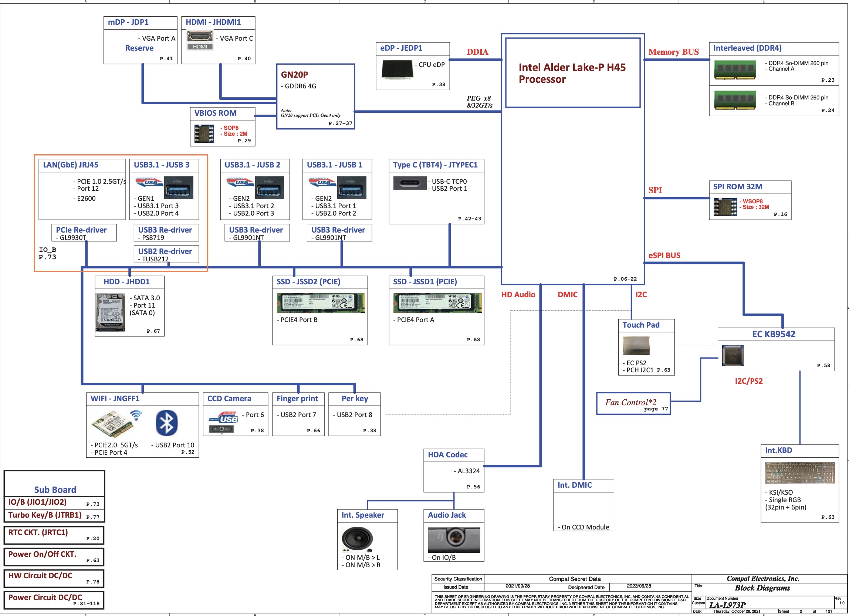Click the HDMI connector icon

(200, 40)
